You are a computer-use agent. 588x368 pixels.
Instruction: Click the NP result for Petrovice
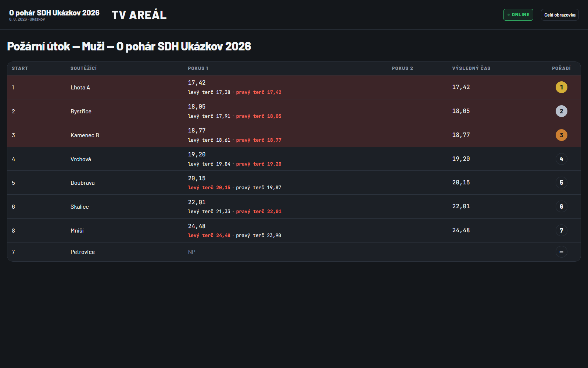(x=191, y=252)
